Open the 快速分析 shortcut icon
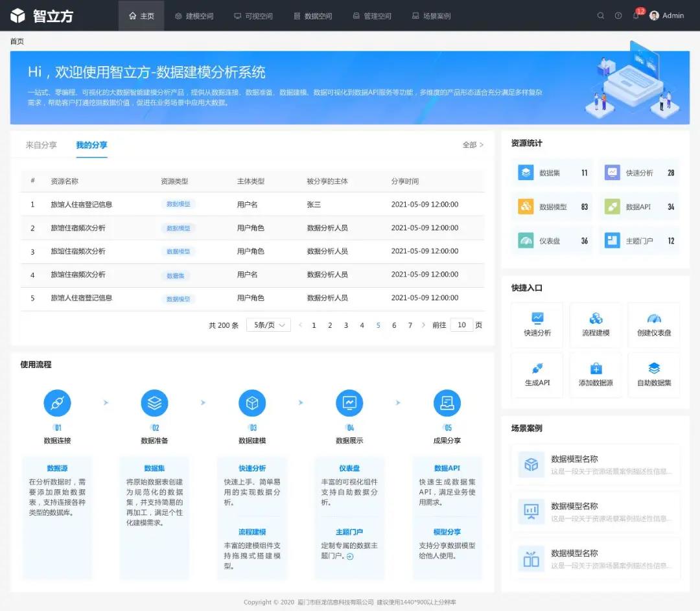 [x=537, y=318]
